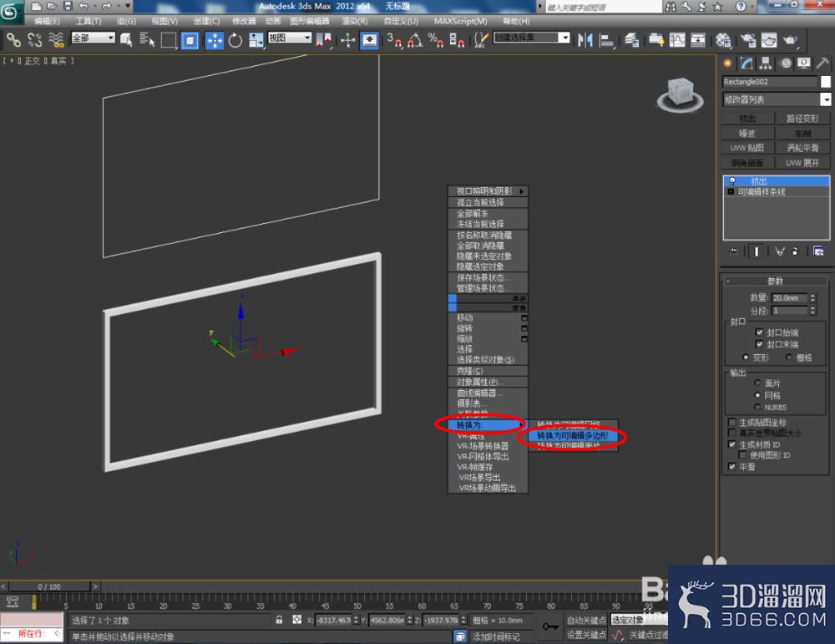Toggle Spinner Snap button
835x644 pixels.
point(457,40)
